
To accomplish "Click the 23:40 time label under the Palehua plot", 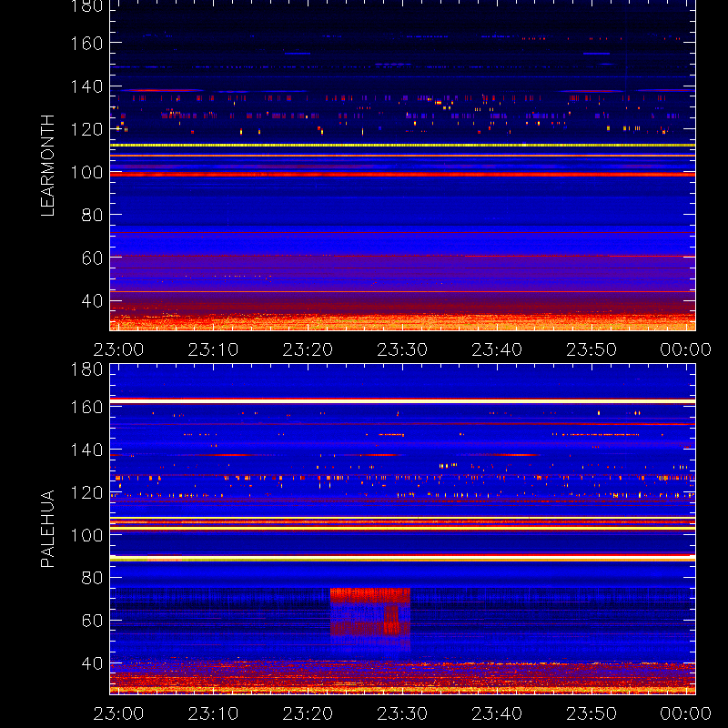I will (x=497, y=713).
